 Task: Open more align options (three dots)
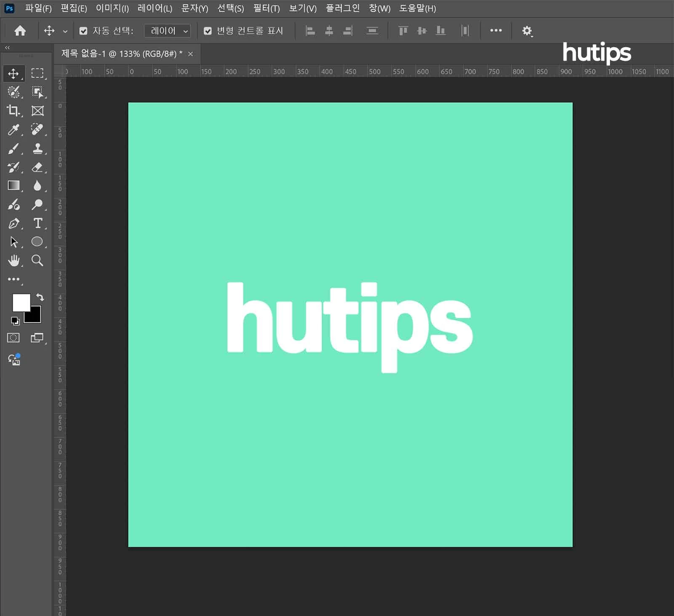click(x=496, y=30)
